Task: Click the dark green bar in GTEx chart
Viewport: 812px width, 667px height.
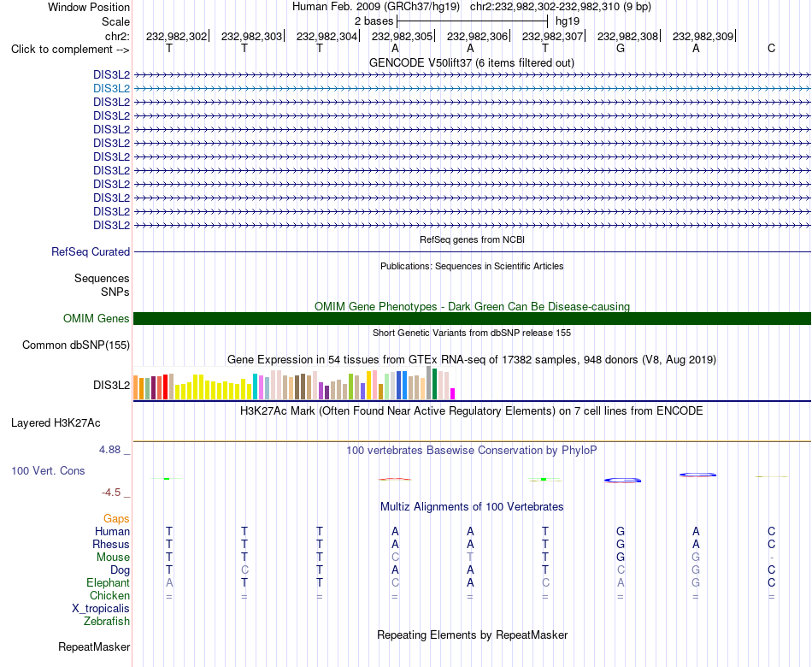Action: (434, 384)
